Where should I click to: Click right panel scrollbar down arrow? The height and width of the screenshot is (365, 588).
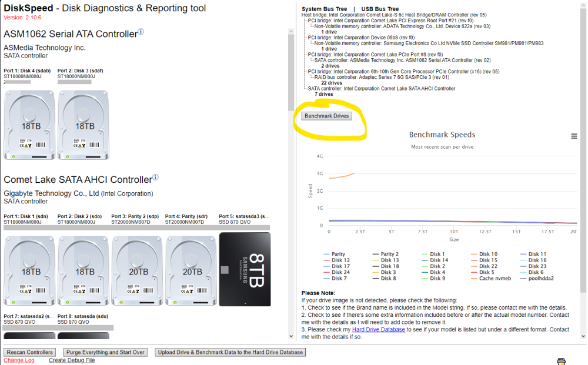(583, 336)
